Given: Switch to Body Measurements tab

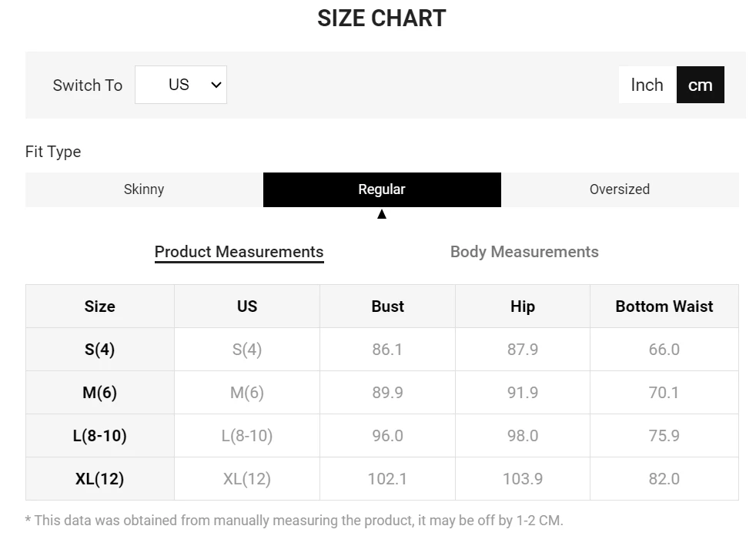Looking at the screenshot, I should pos(524,252).
